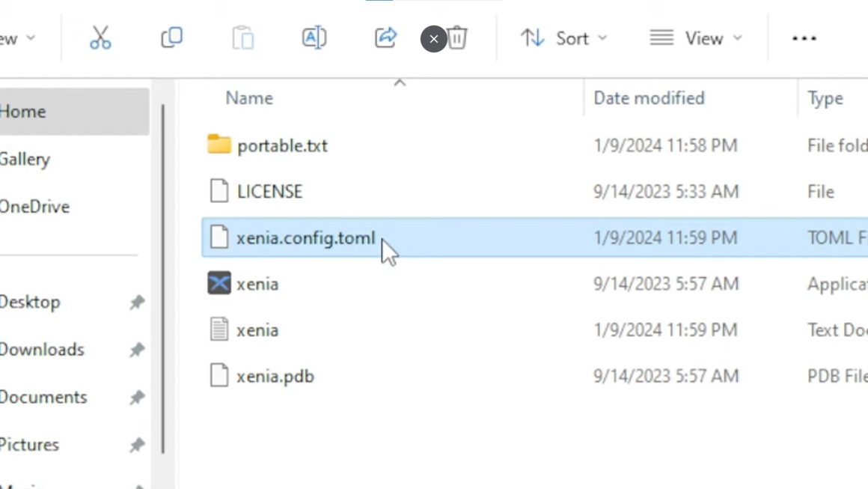This screenshot has width=868, height=489.
Task: Open Downloads quick access folder
Action: click(x=42, y=349)
